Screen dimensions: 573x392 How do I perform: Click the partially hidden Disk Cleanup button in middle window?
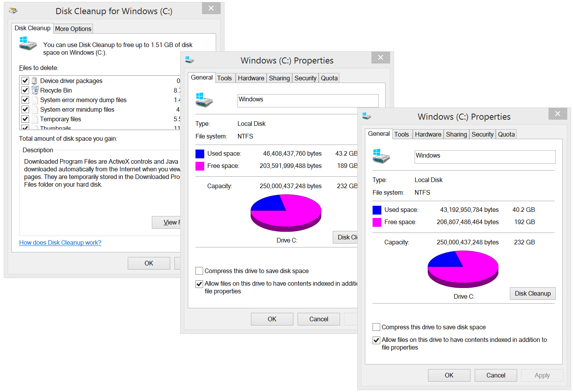pos(345,237)
